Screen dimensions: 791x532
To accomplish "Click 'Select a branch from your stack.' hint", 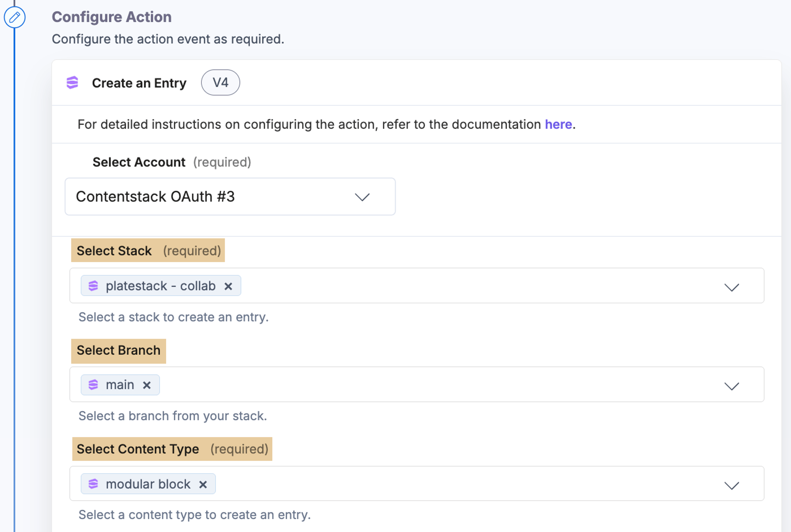I will click(173, 416).
